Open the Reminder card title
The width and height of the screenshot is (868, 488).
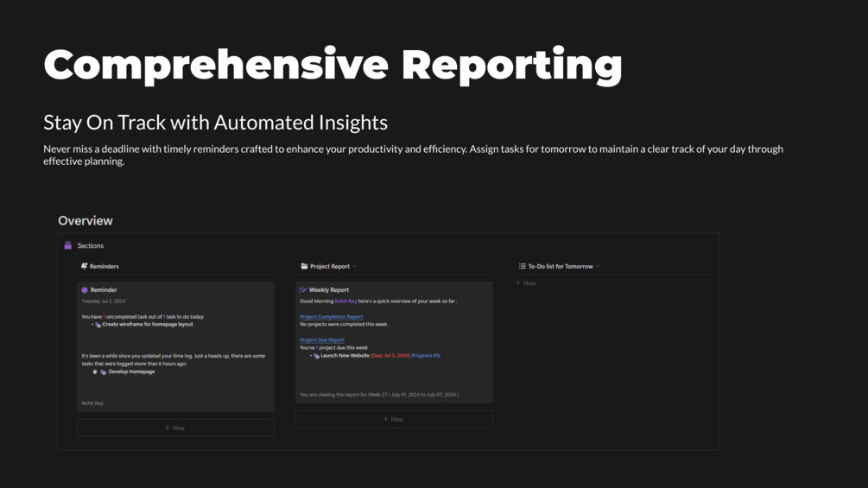(104, 290)
